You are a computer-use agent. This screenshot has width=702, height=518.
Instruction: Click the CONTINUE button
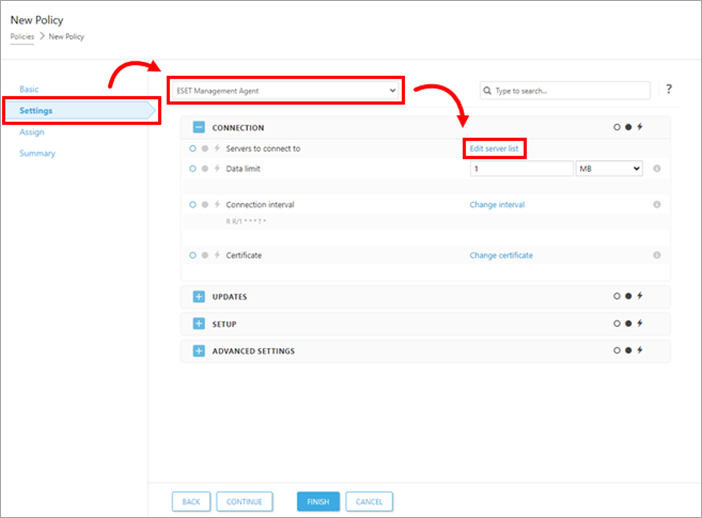(x=244, y=501)
